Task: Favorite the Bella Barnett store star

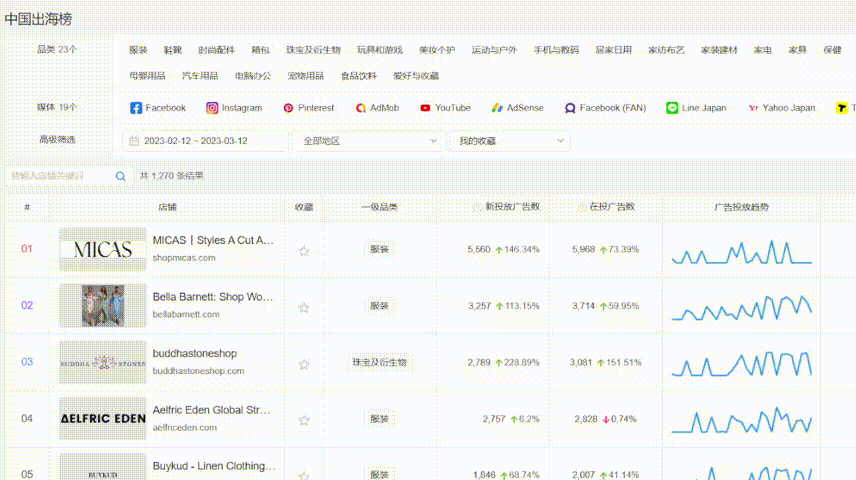Action: tap(304, 307)
